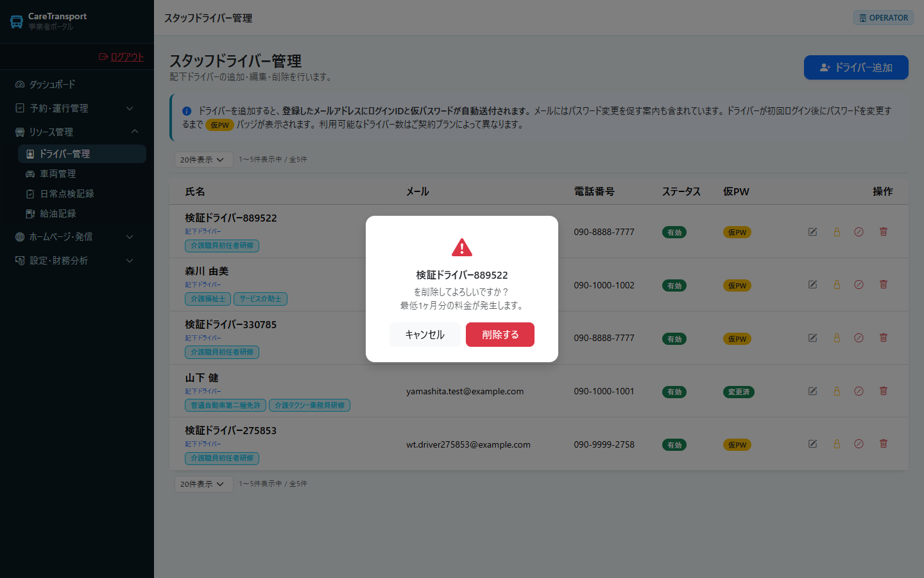
Task: Click キャンセル in the delete dialog
Action: point(425,335)
